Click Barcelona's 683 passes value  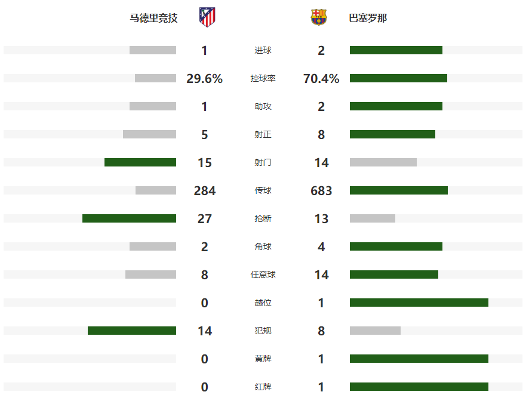pyautogui.click(x=321, y=190)
